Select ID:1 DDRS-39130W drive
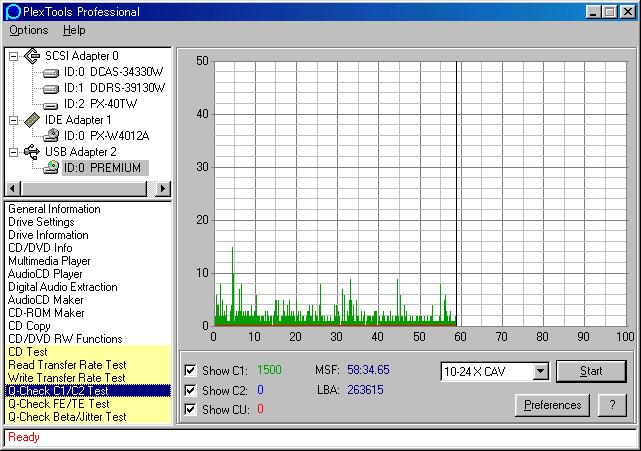 tap(114, 88)
